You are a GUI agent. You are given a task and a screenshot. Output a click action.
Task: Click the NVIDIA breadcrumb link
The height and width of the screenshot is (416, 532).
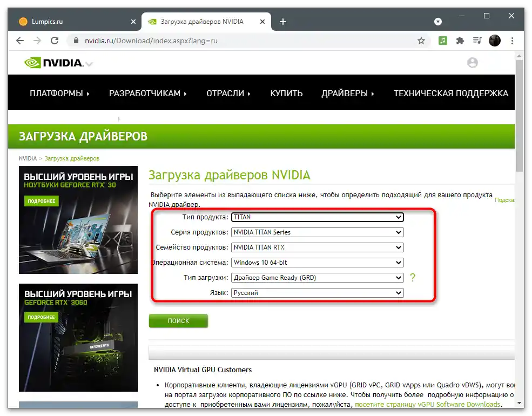pyautogui.click(x=28, y=158)
